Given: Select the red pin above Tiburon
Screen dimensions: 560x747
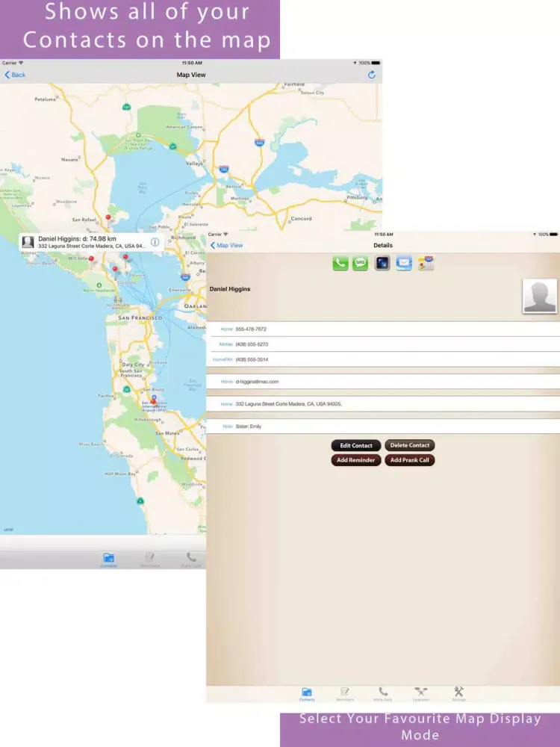Looking at the screenshot, I should [x=125, y=258].
